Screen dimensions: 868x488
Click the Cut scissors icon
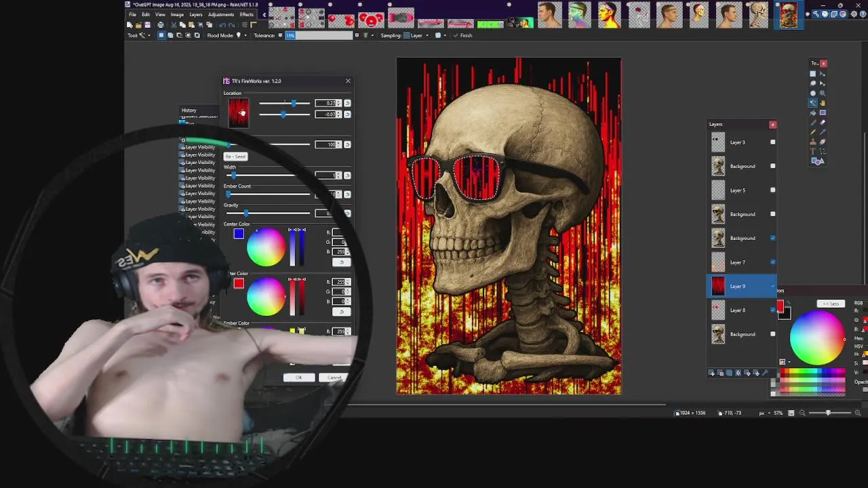pos(174,25)
